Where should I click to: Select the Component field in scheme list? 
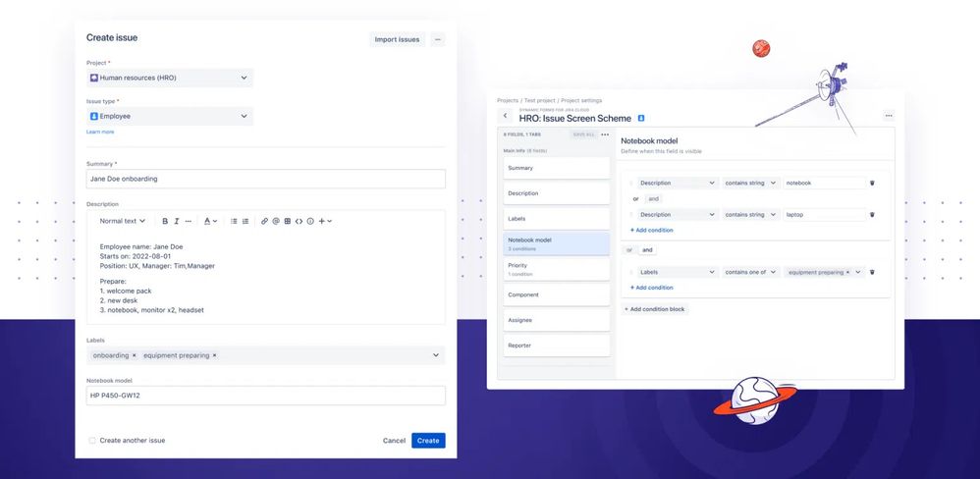click(x=556, y=294)
